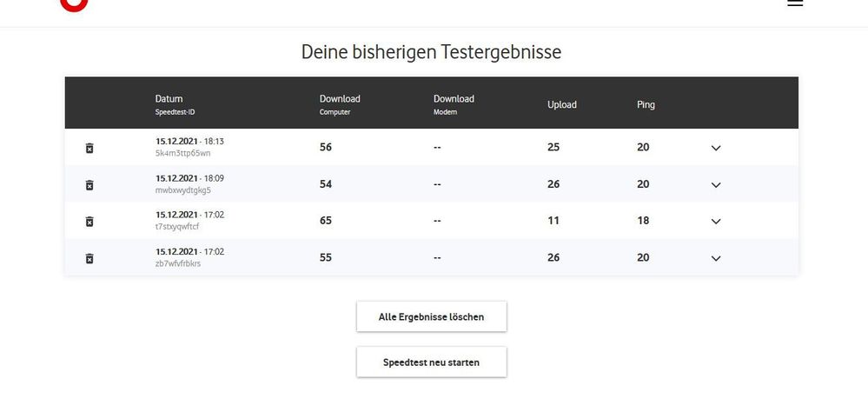
Task: Delete the result with download 65
Action: [x=89, y=222]
